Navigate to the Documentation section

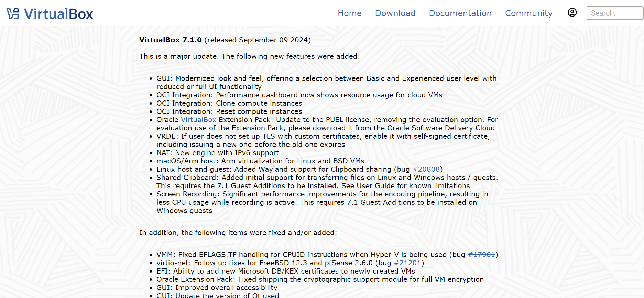[460, 13]
